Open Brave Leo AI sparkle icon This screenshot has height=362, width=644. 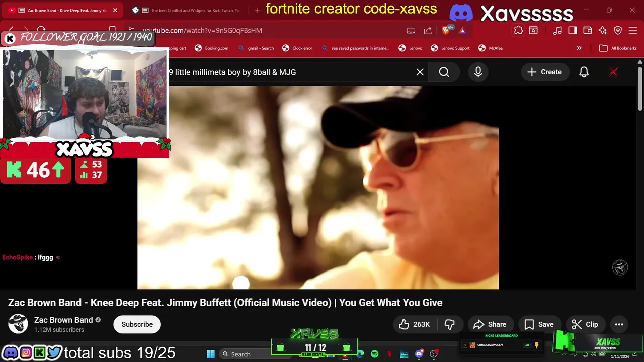[x=603, y=31]
